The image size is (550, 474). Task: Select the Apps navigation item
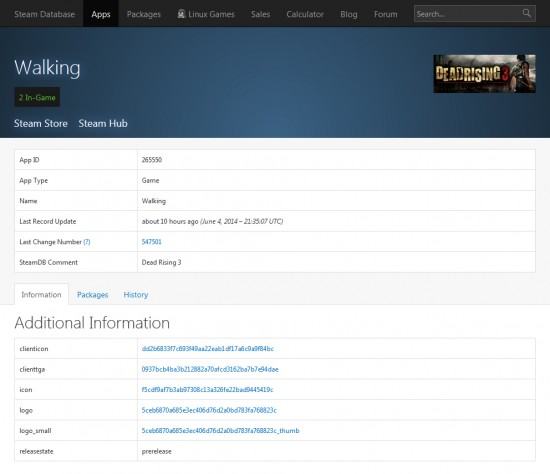coord(101,14)
